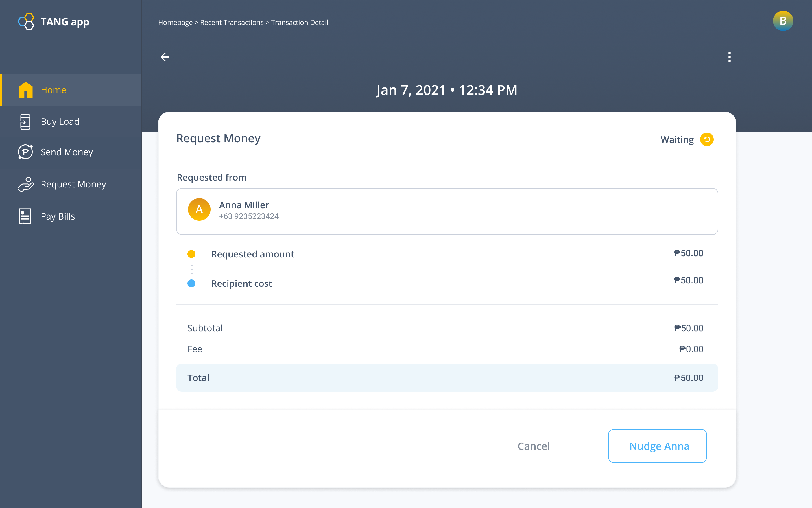The width and height of the screenshot is (812, 508).
Task: Click the Request Money card heading
Action: pos(219,138)
